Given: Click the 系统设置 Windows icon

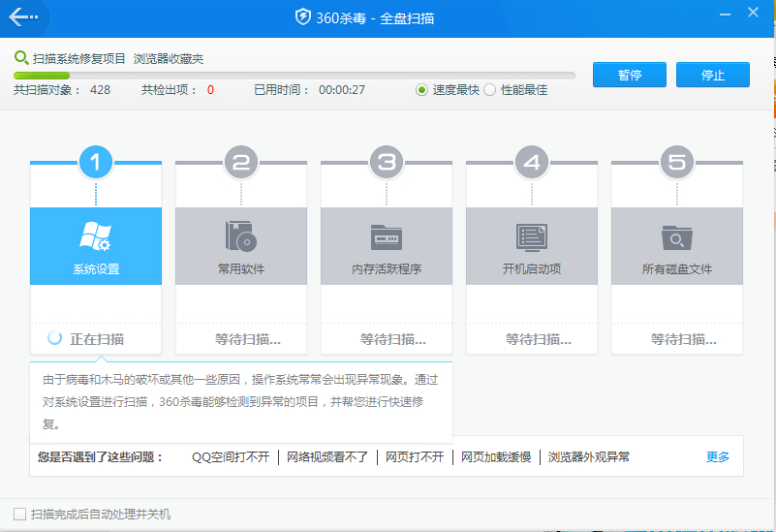Looking at the screenshot, I should (95, 235).
